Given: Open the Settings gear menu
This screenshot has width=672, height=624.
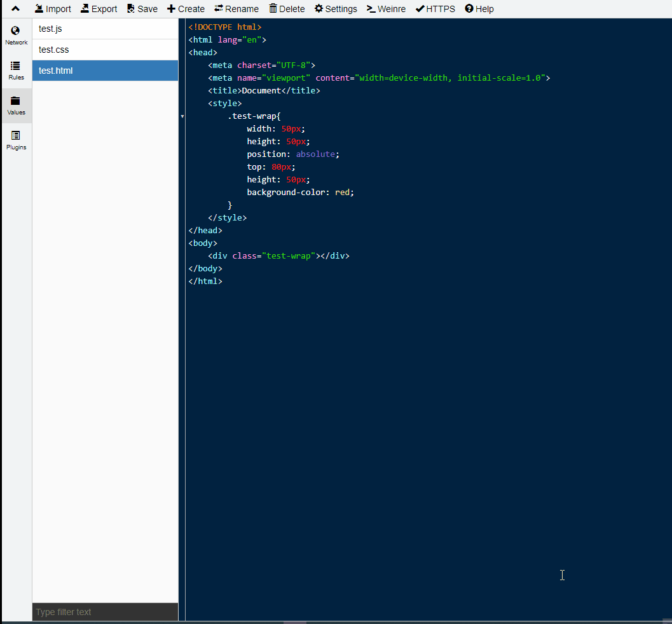Looking at the screenshot, I should pyautogui.click(x=336, y=8).
